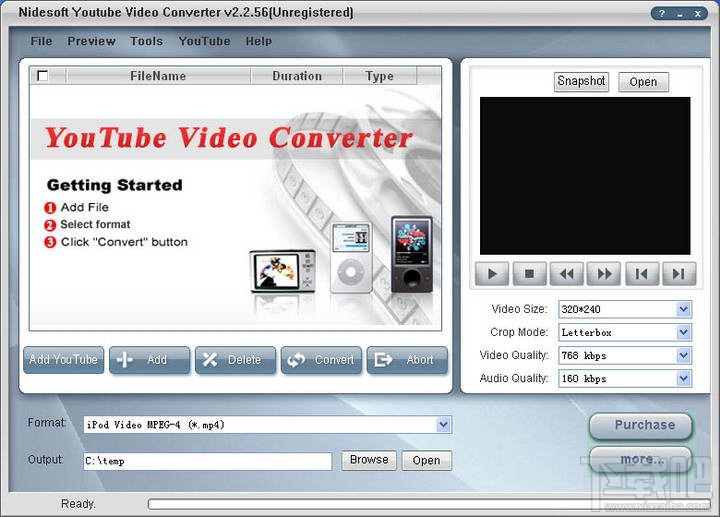Open the Video Size dropdown
Image resolution: width=720 pixels, height=517 pixels.
tap(684, 309)
